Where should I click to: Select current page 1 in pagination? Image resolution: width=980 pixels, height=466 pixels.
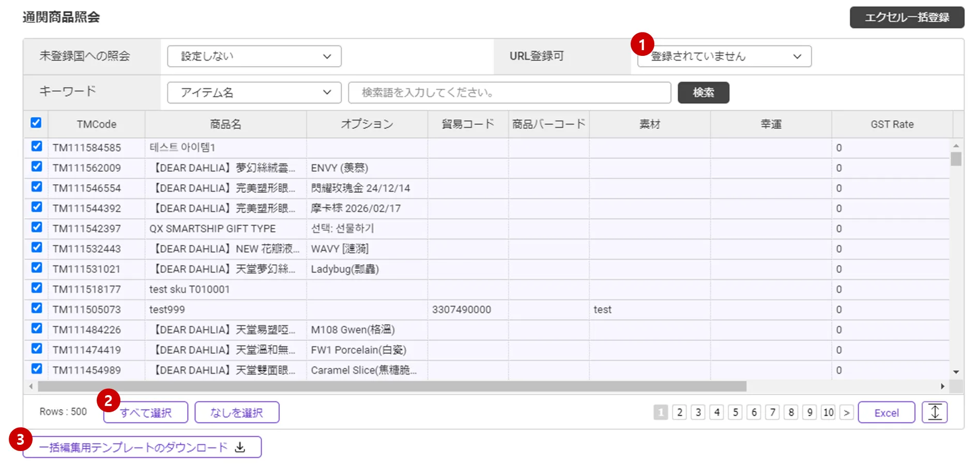661,412
